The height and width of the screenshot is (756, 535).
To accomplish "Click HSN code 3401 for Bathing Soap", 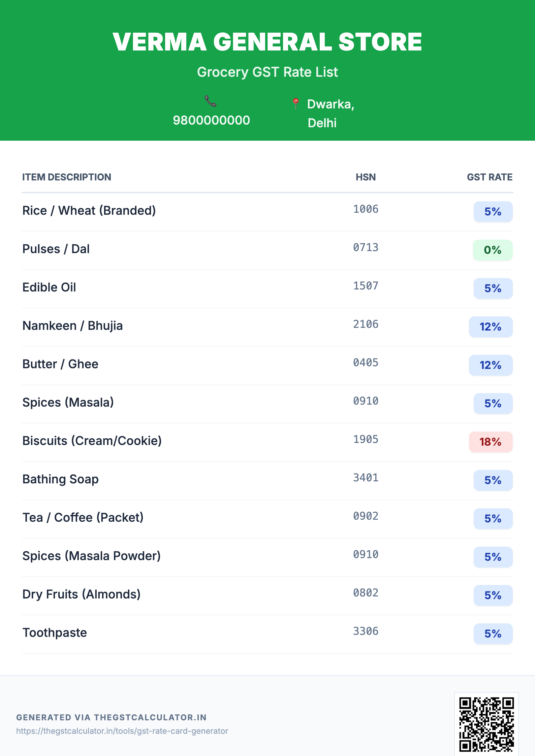I will coord(366,478).
